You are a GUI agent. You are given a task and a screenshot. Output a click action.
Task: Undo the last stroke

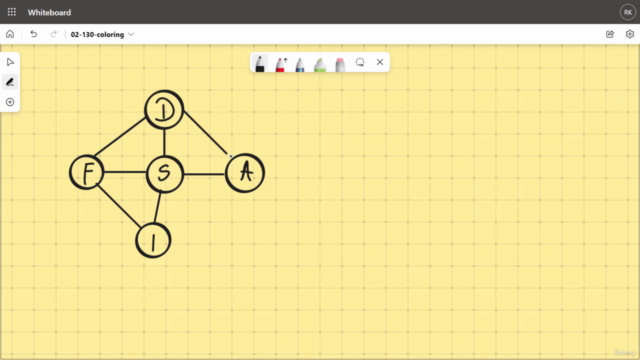point(33,34)
